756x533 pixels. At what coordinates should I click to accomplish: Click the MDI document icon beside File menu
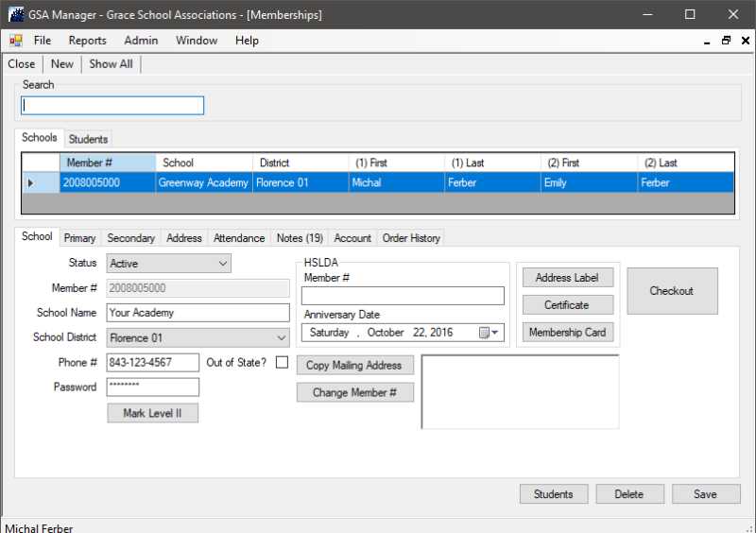click(15, 41)
